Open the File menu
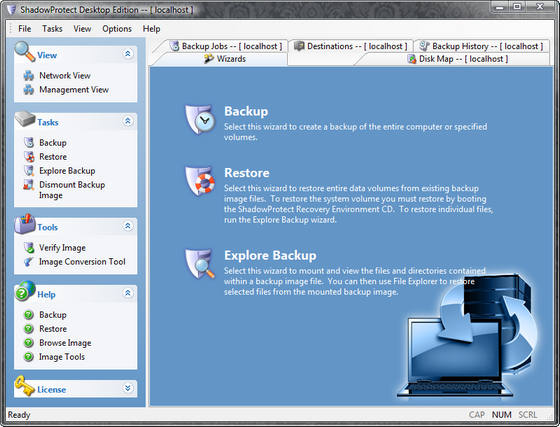Screen dimensions: 560x427 click(25, 29)
